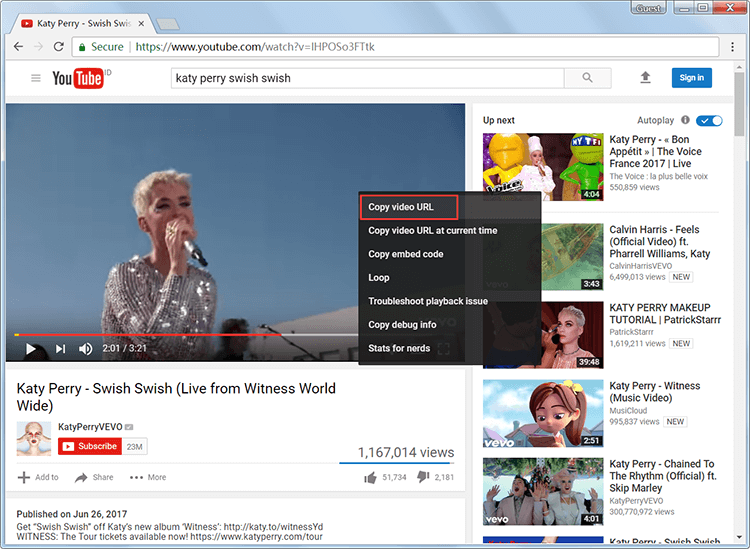Play the video with the play button

(x=31, y=349)
